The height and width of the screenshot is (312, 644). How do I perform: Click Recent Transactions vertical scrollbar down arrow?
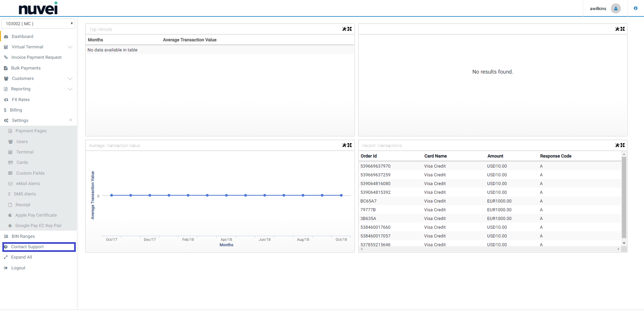pos(624,243)
